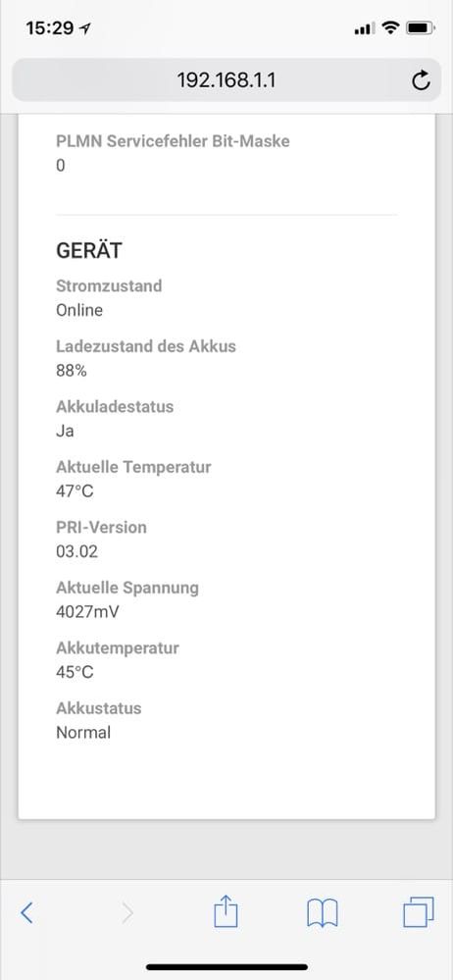Tap the location arrow beside the time

(85, 28)
